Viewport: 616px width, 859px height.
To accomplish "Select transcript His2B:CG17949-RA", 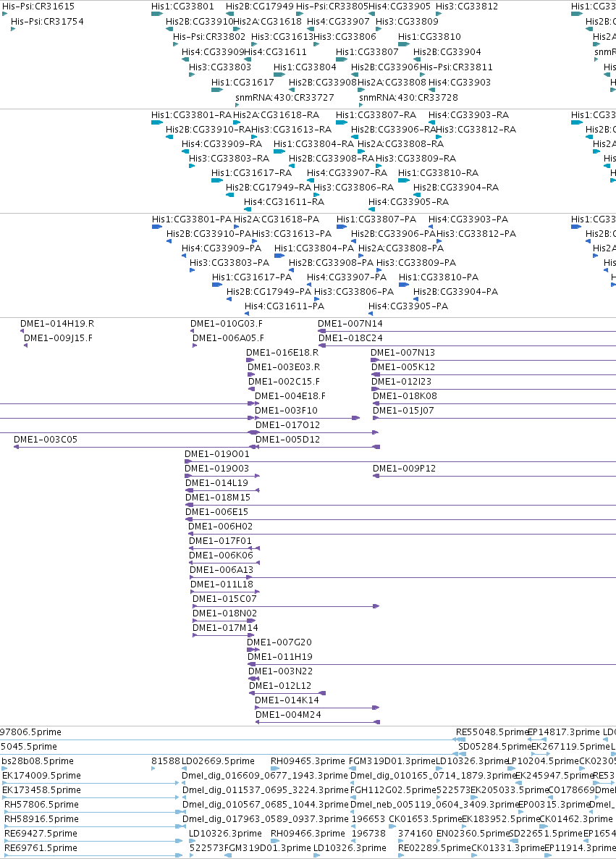I will coord(269,188).
